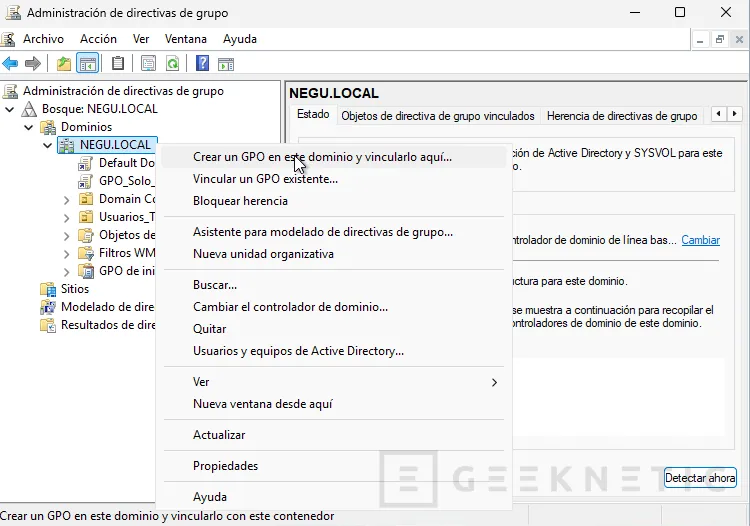This screenshot has height=526, width=750.
Task: Click the Bosque NEGU.LOCAL forest icon
Action: 29,109
